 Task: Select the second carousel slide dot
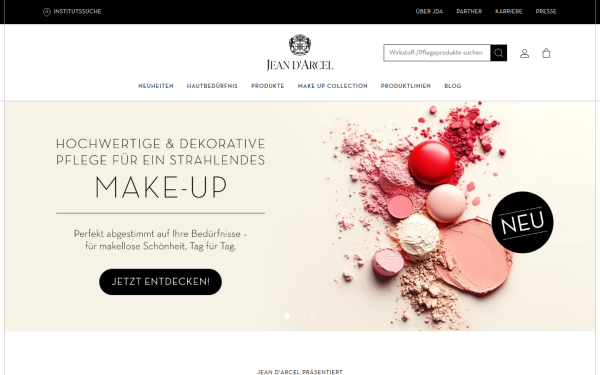[x=300, y=316]
